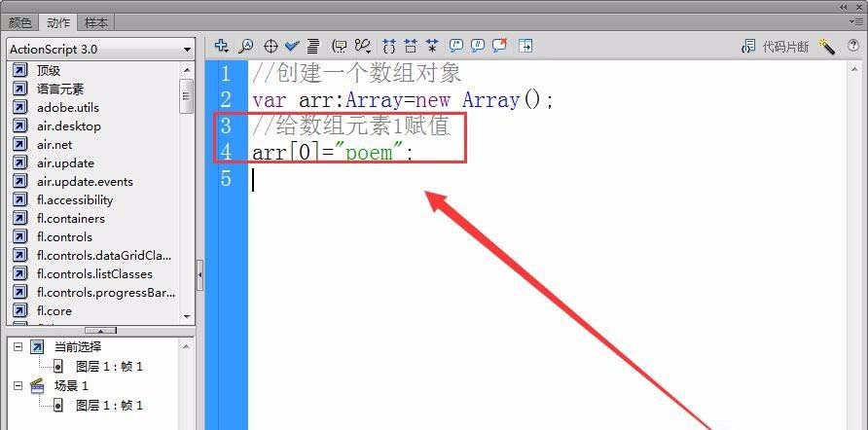Switch to the 颜色 tab

(19, 22)
